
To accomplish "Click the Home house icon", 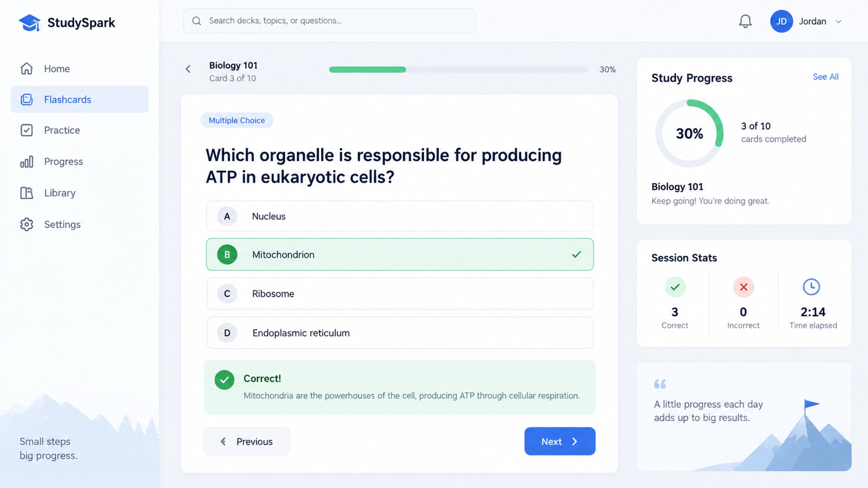I will (26, 68).
